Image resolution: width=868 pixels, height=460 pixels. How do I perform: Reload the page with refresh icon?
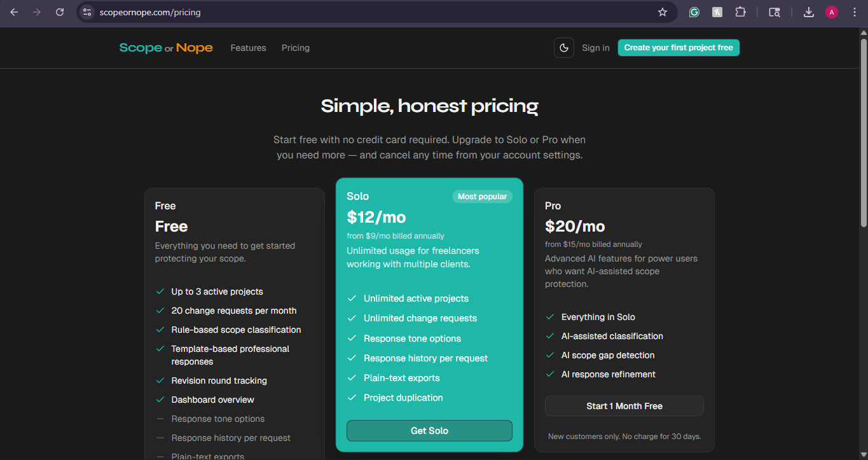point(60,12)
